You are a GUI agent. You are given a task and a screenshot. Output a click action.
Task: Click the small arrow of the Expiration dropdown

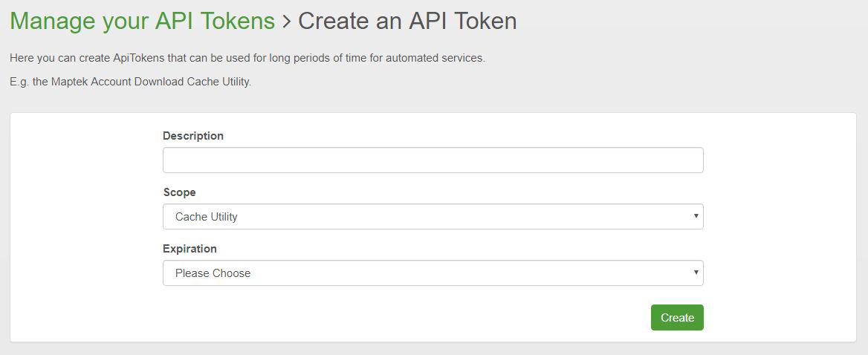point(696,273)
